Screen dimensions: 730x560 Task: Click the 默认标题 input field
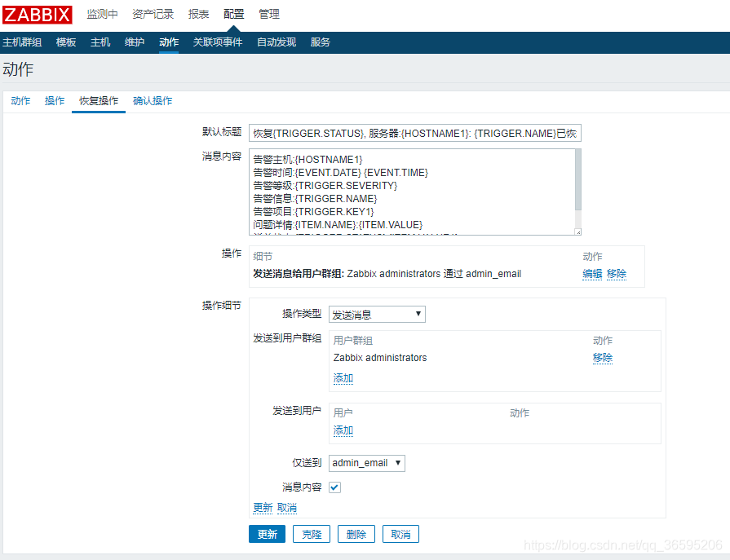415,133
